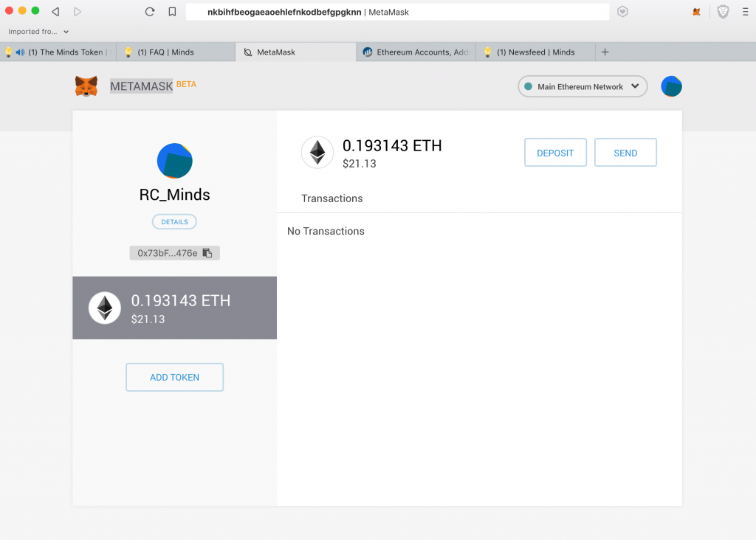Expand the Imported from bookmarks folder
Image resolution: width=756 pixels, height=540 pixels.
coord(38,32)
